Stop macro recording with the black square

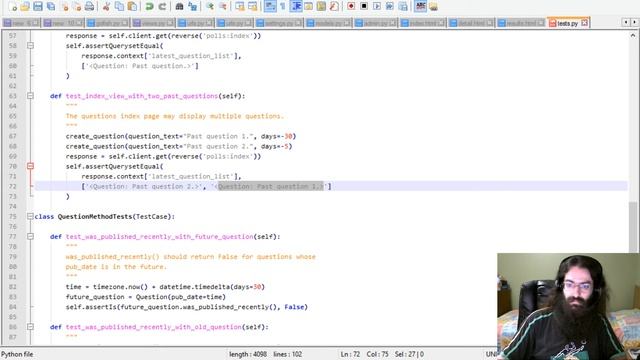pyautogui.click(x=364, y=6)
